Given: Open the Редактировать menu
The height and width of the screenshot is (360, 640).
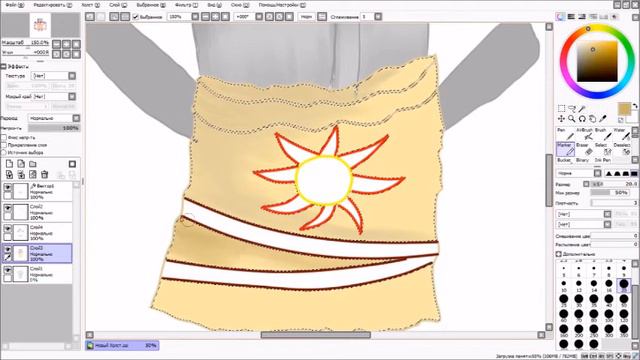Looking at the screenshot, I should pos(53,5).
